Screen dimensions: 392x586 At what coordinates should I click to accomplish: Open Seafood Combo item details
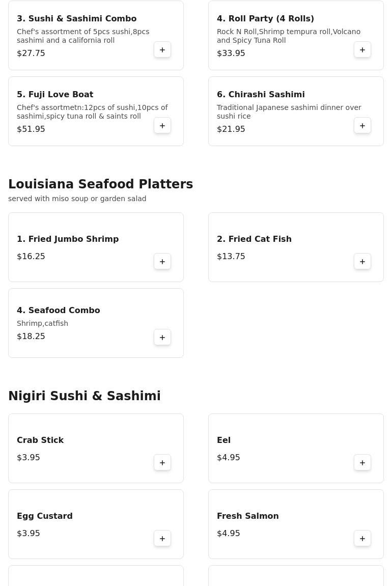click(59, 311)
